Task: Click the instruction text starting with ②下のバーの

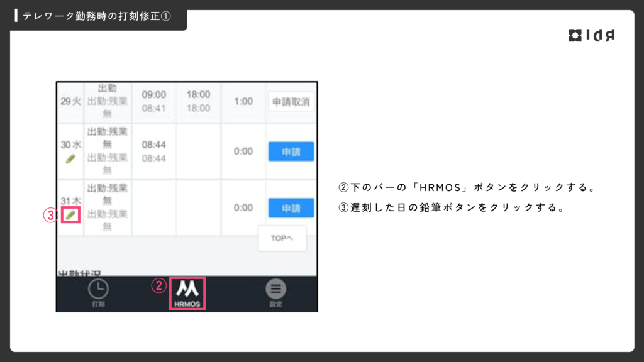Action: click(467, 188)
